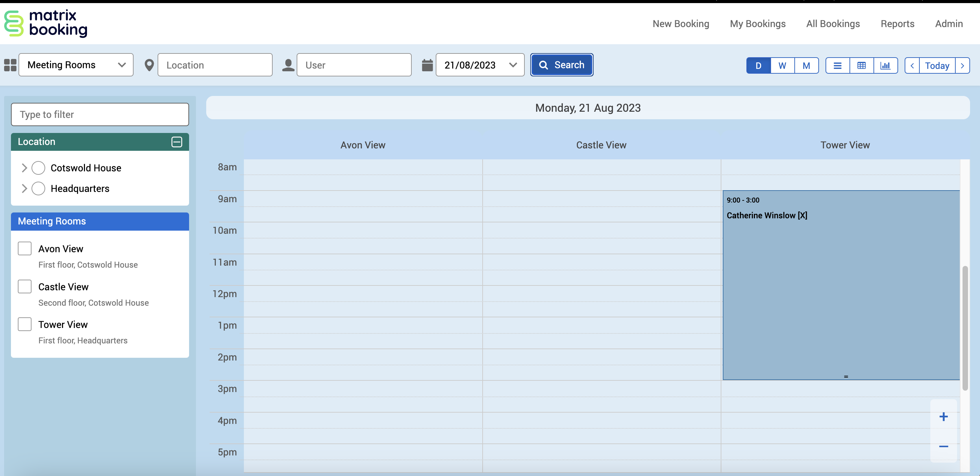Tick the Castle View checkbox

(25, 286)
